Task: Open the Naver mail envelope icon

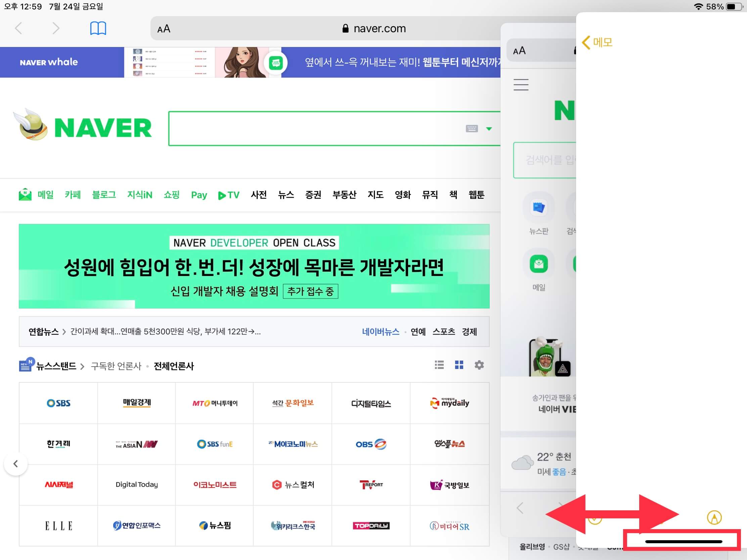Action: 25,195
